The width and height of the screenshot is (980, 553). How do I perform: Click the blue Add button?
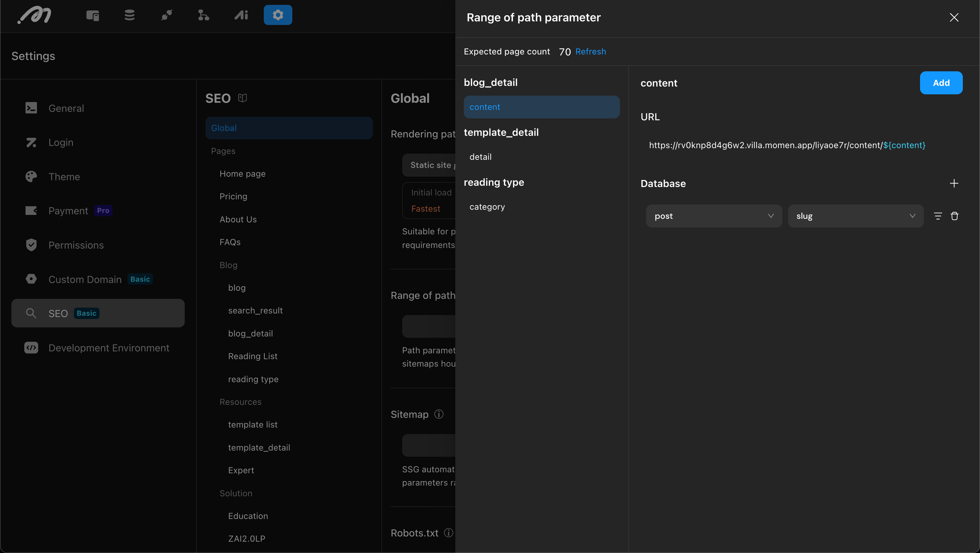(x=941, y=83)
